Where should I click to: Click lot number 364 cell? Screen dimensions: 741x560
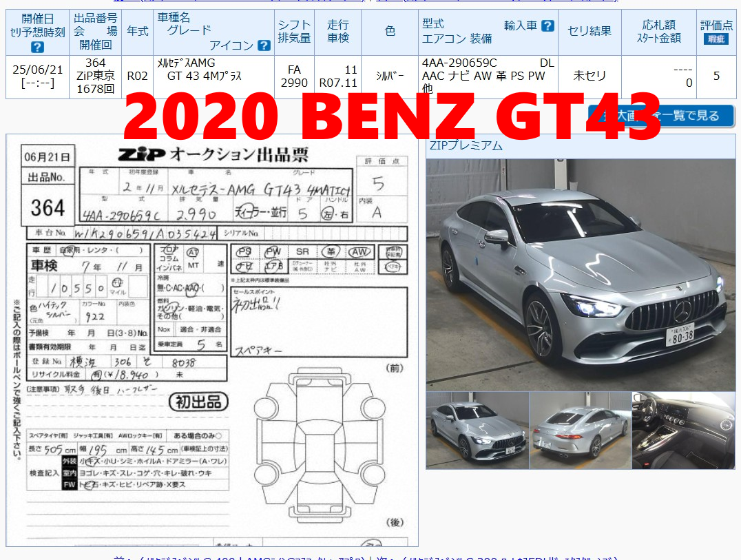[x=96, y=63]
